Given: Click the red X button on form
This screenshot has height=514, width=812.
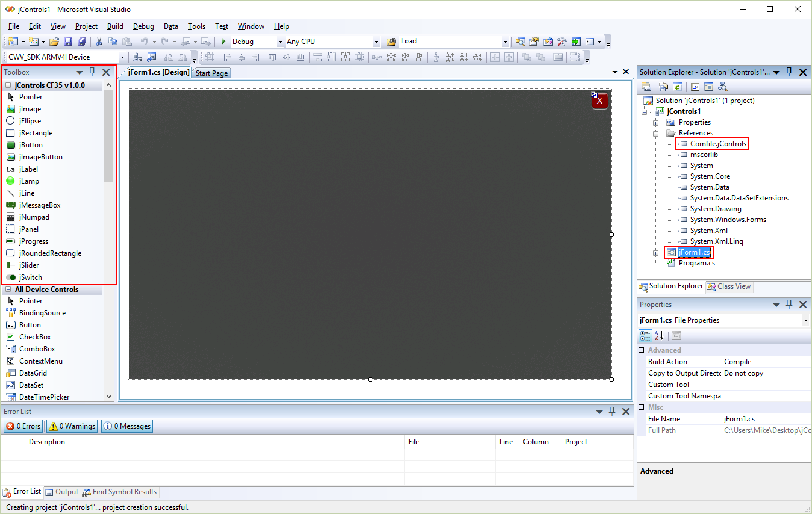Looking at the screenshot, I should 600,101.
